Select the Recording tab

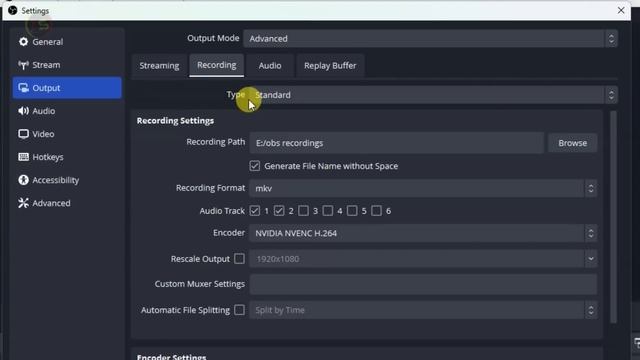click(217, 65)
